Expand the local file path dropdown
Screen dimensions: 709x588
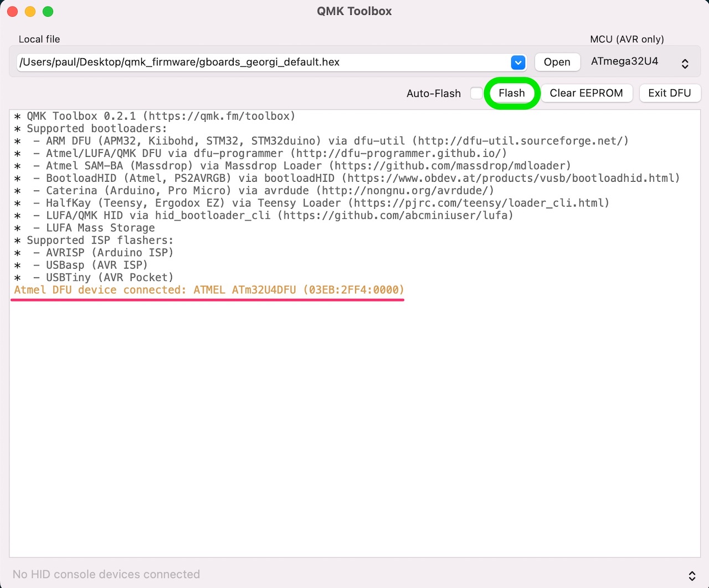coord(518,62)
